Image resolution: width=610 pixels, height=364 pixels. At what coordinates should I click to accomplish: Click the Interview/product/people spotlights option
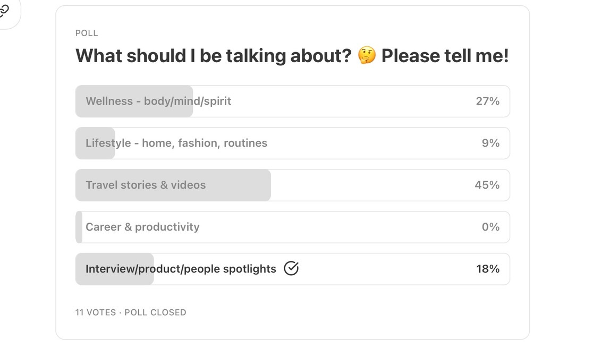point(293,269)
